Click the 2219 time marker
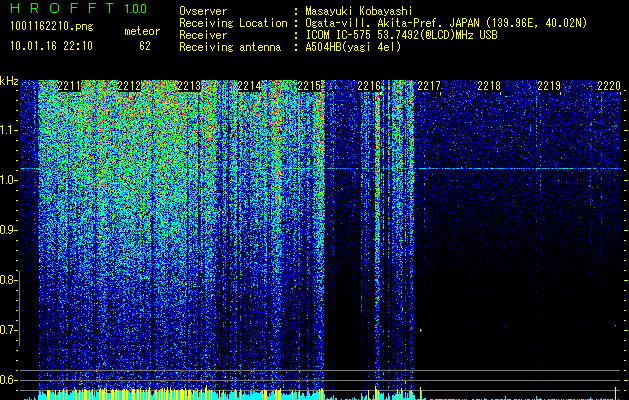 [x=549, y=86]
